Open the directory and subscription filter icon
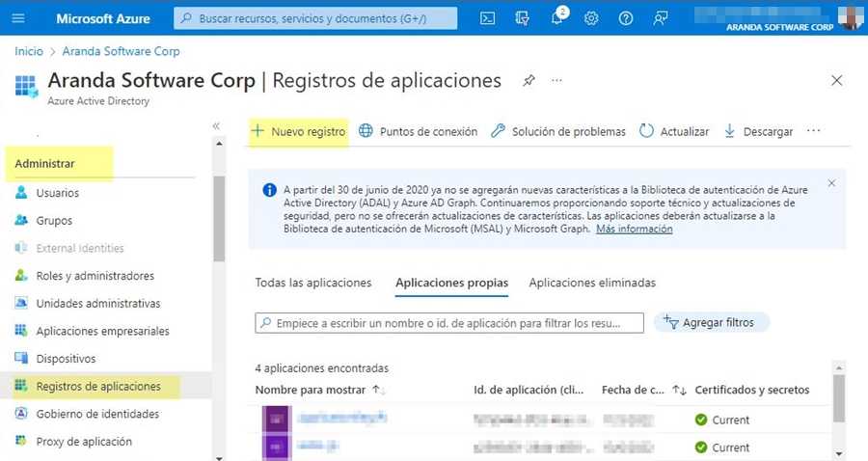Viewport: 868px width, 461px height. point(522,18)
